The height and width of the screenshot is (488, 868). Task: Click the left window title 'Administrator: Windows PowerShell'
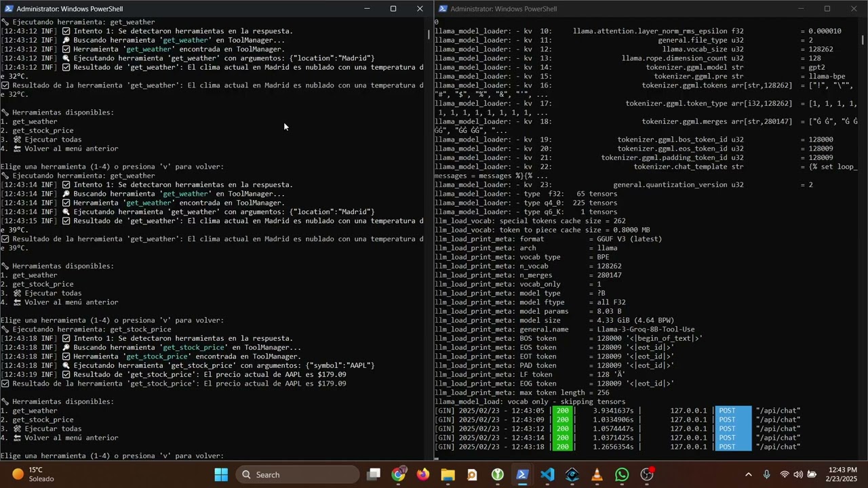coord(70,9)
